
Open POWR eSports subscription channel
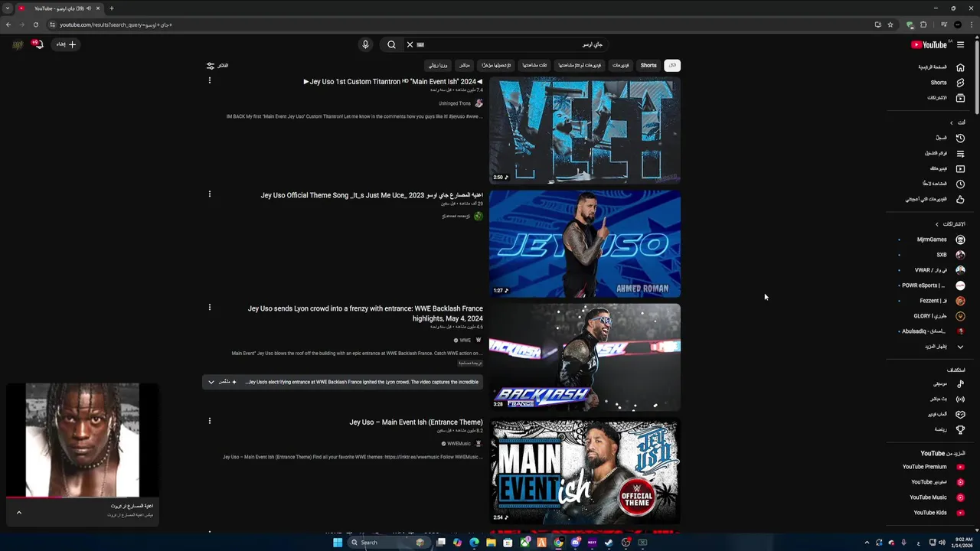(x=932, y=285)
